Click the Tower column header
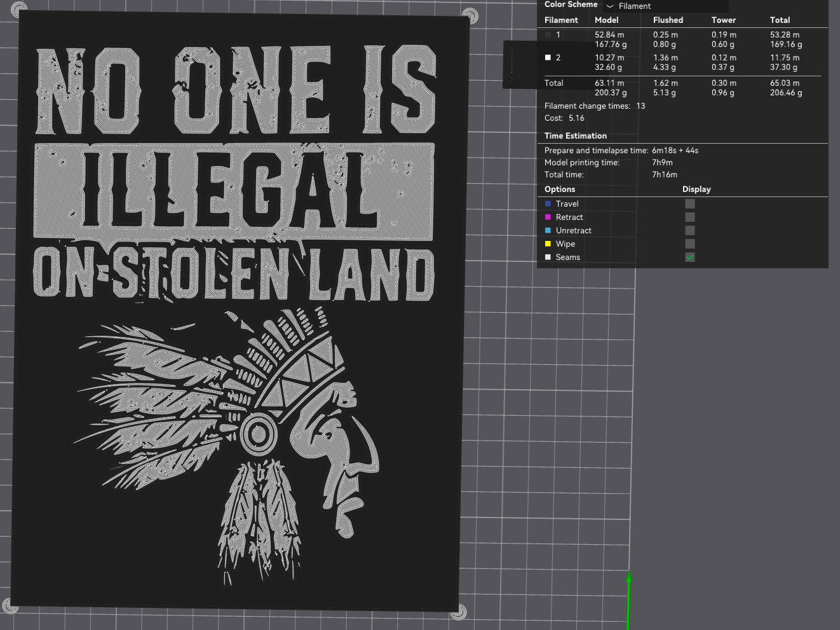 tap(724, 20)
